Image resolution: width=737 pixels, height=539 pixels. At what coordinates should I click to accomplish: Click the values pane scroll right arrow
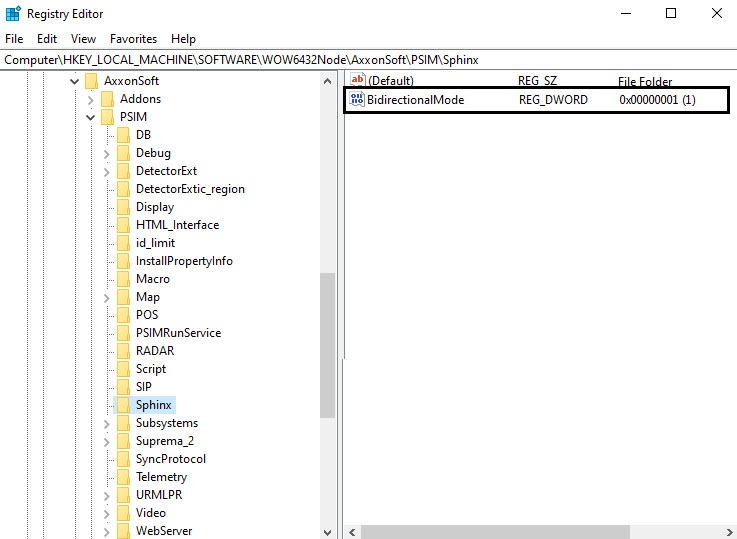tap(729, 532)
